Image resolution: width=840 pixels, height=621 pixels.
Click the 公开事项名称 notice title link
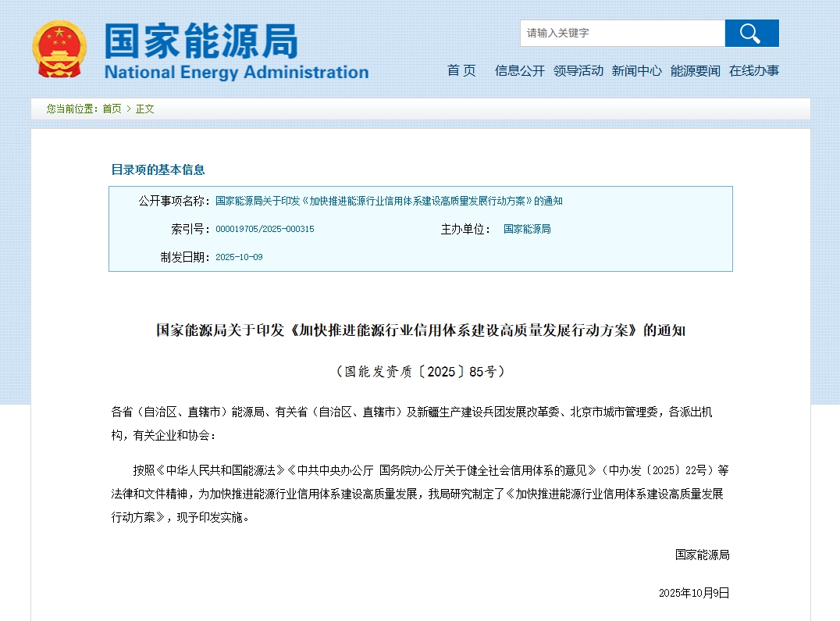tap(389, 201)
